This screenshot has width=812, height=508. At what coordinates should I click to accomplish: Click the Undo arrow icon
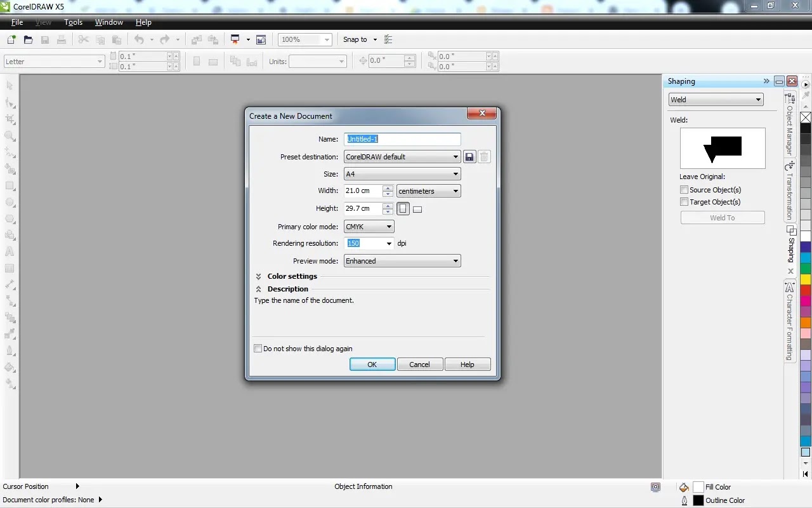tap(139, 39)
